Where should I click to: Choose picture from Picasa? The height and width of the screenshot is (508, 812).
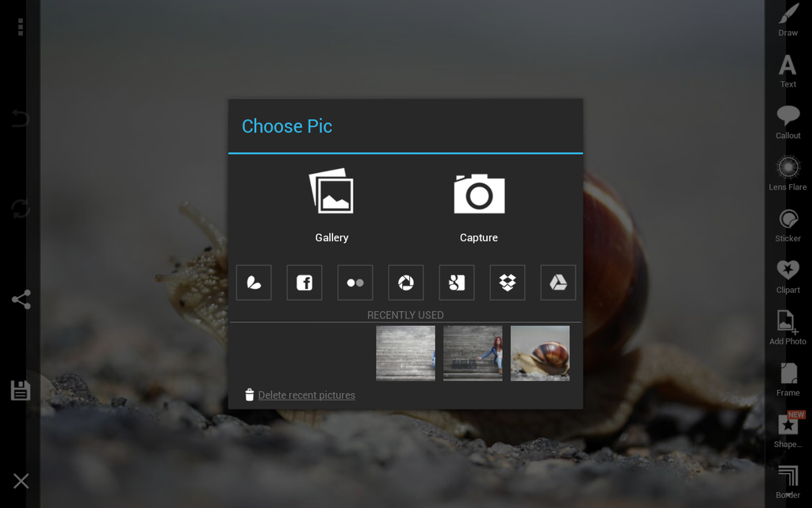click(x=406, y=283)
